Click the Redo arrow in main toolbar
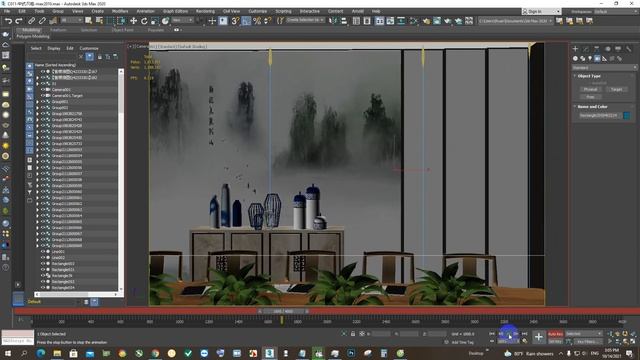The image size is (640, 360). click(x=19, y=20)
